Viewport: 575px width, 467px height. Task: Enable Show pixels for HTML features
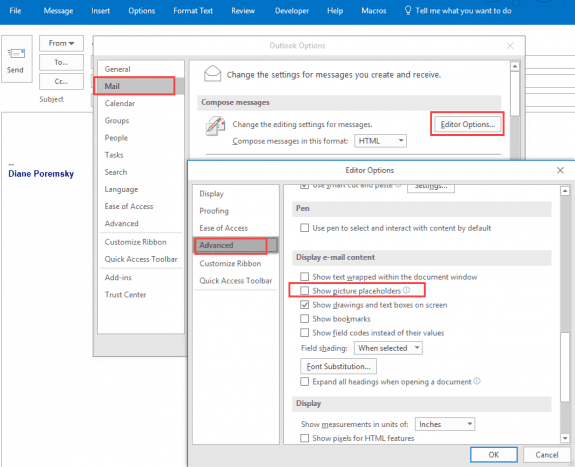pos(304,438)
